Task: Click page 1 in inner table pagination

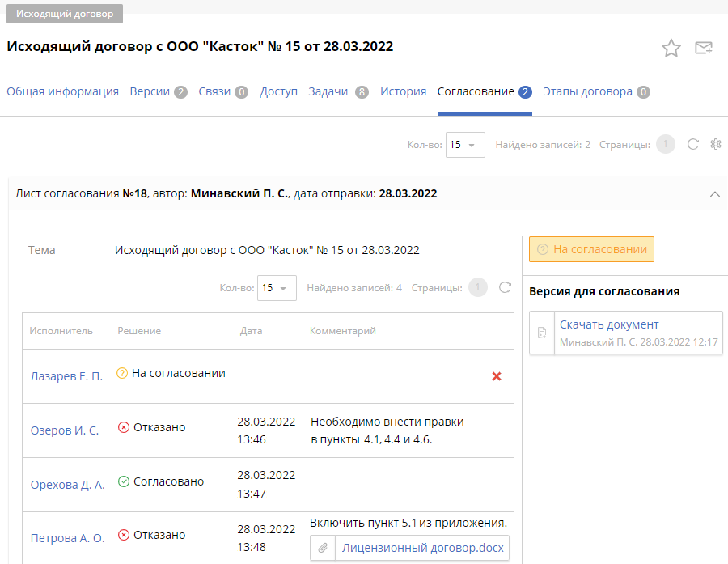Action: click(478, 287)
